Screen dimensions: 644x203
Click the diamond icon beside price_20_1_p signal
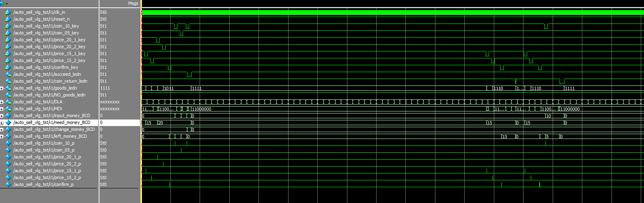[8, 157]
